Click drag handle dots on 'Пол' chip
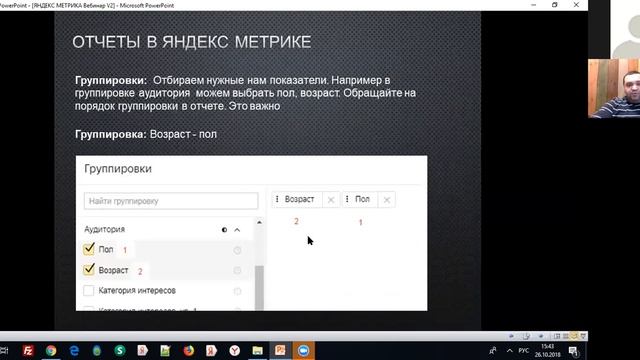 pyautogui.click(x=347, y=199)
